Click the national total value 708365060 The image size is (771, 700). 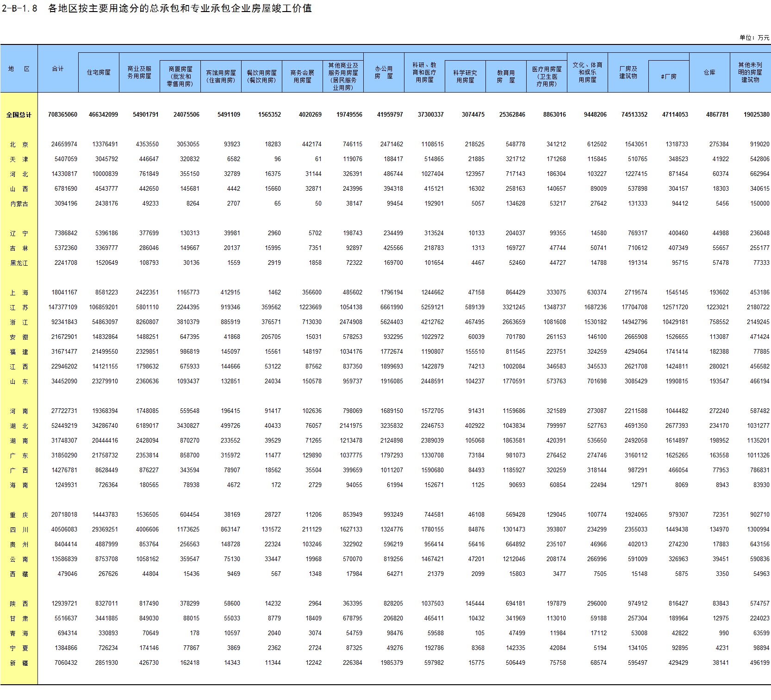62,115
